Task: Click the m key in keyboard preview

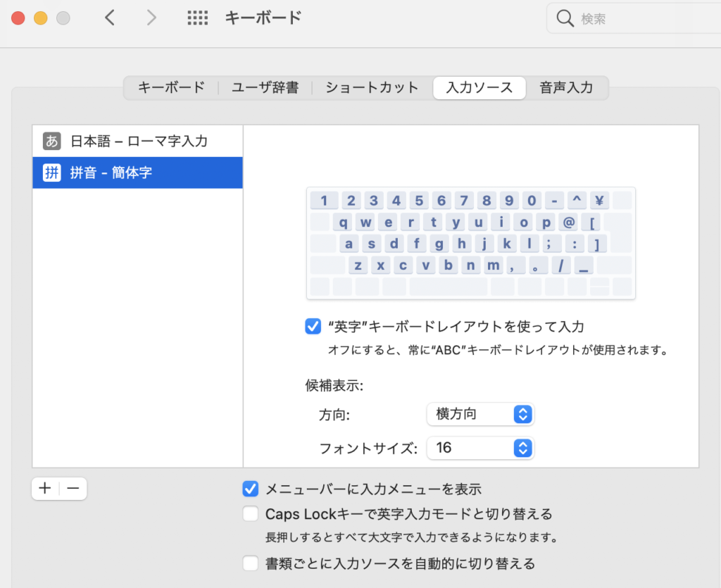Action: [x=494, y=265]
